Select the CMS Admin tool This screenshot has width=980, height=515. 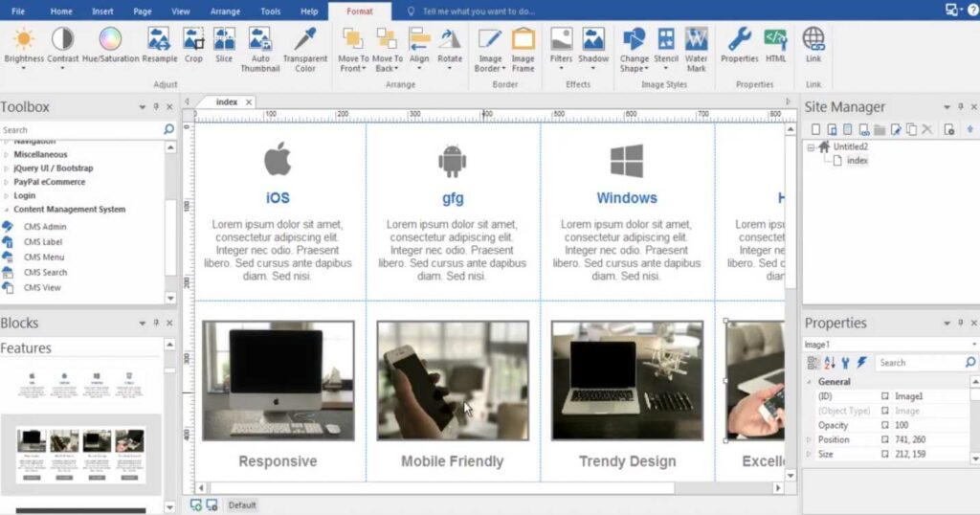45,227
